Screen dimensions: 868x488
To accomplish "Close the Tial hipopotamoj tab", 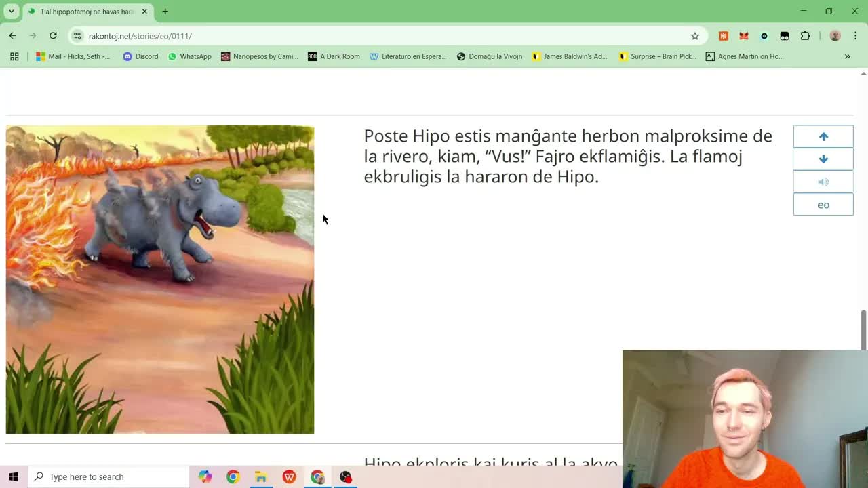I will 144,12.
